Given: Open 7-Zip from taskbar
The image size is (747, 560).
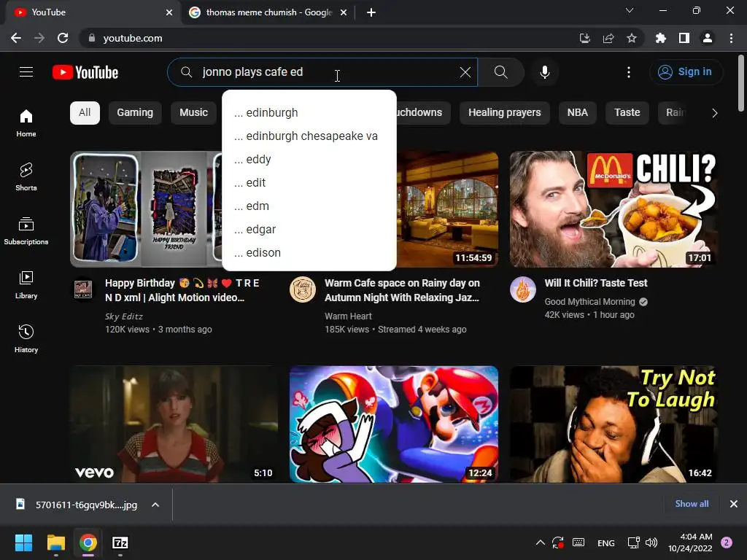Looking at the screenshot, I should point(120,542).
